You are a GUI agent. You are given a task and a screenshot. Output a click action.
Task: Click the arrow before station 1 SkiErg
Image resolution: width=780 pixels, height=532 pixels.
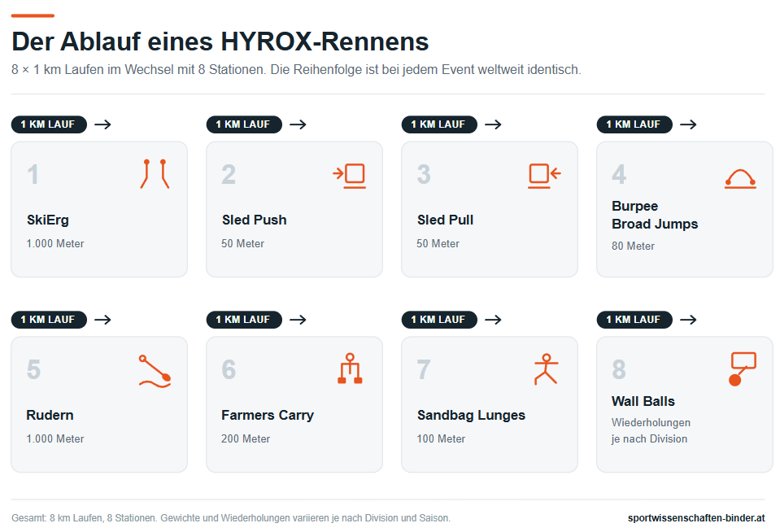[x=103, y=124]
